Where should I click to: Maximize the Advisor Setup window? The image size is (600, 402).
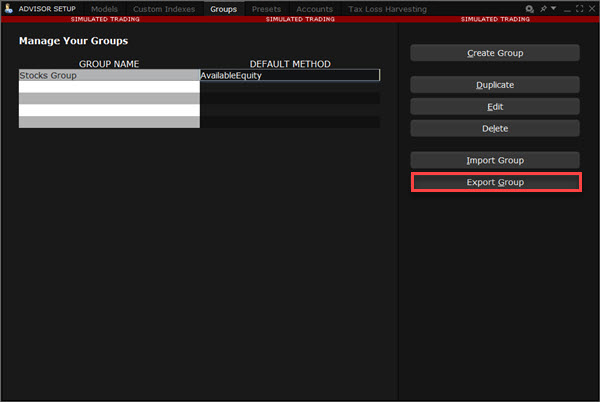[x=579, y=8]
